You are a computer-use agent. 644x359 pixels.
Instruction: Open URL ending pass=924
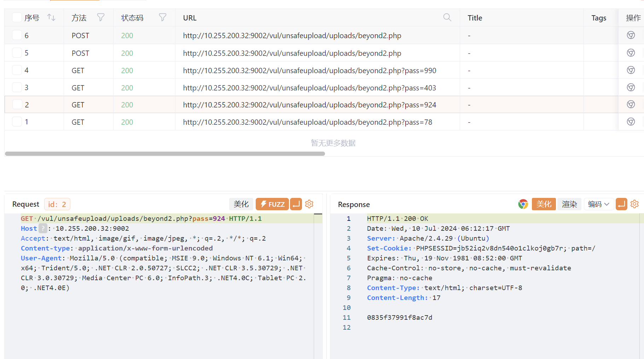tap(309, 105)
